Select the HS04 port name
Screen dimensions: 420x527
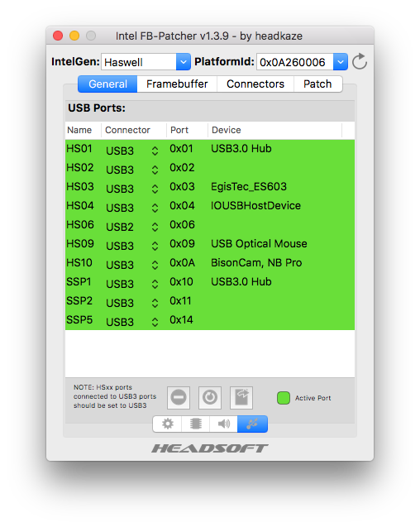[x=80, y=206]
